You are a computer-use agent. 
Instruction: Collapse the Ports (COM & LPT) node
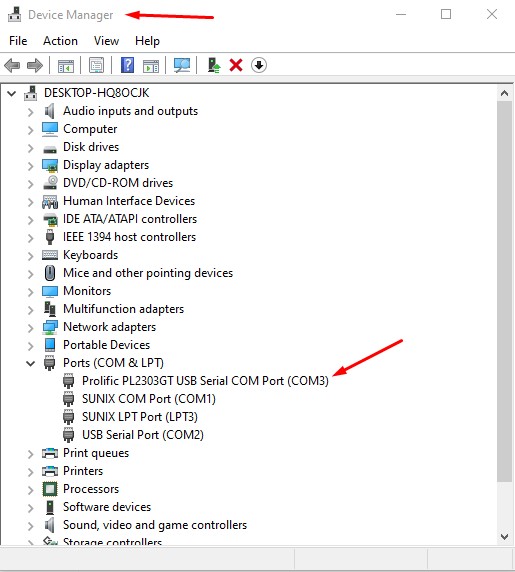point(31,363)
